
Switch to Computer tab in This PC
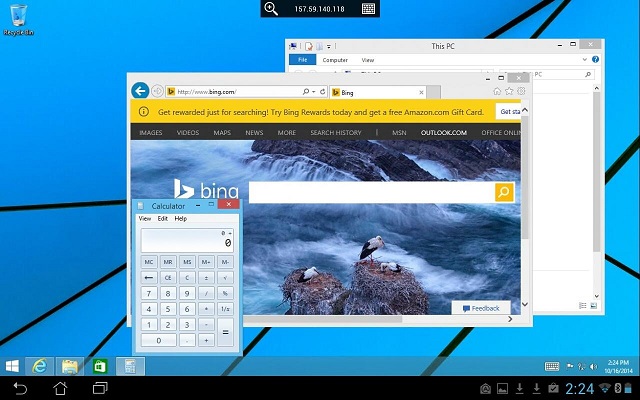[335, 60]
